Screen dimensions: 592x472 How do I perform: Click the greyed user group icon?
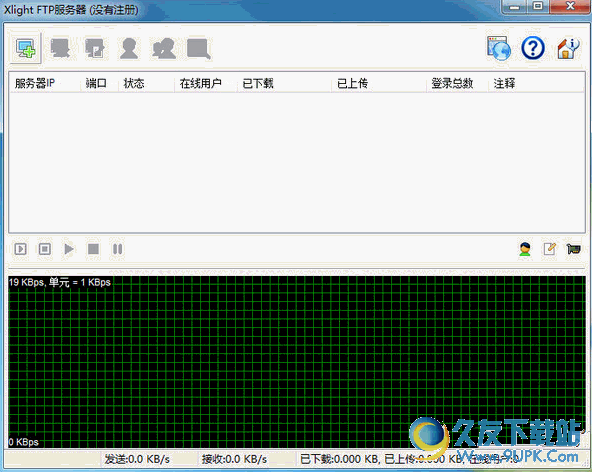(164, 48)
